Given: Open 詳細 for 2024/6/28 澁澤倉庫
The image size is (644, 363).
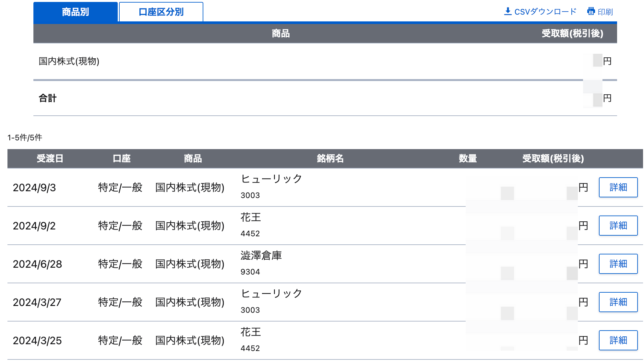Looking at the screenshot, I should click(618, 264).
